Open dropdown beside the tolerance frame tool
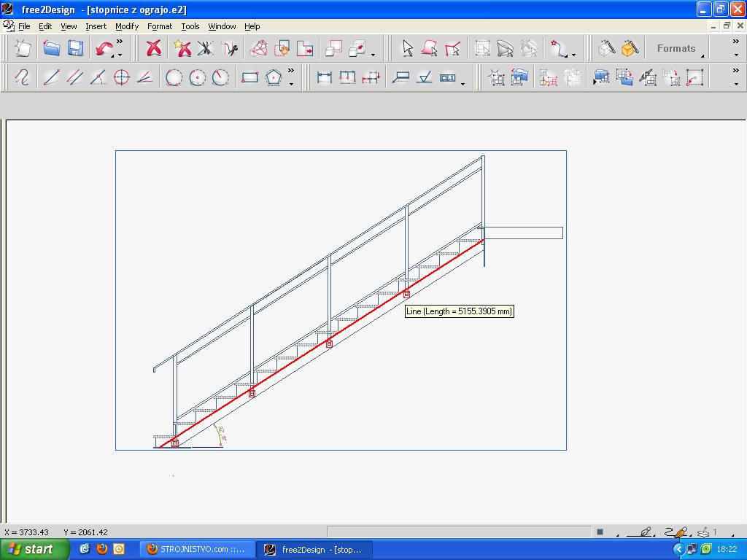The width and height of the screenshot is (747, 560). 462,85
